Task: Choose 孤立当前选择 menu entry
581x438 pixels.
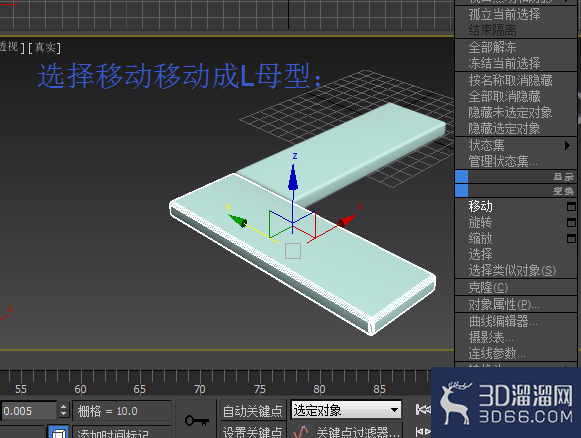Action: [504, 14]
